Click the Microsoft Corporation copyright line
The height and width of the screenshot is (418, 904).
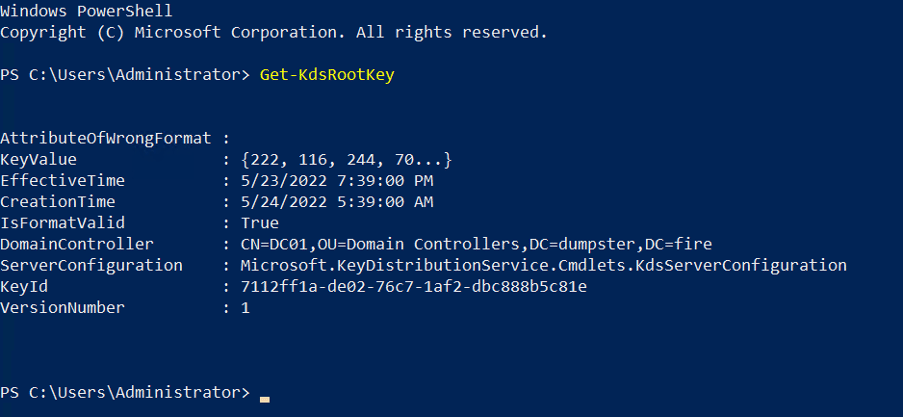point(273,33)
